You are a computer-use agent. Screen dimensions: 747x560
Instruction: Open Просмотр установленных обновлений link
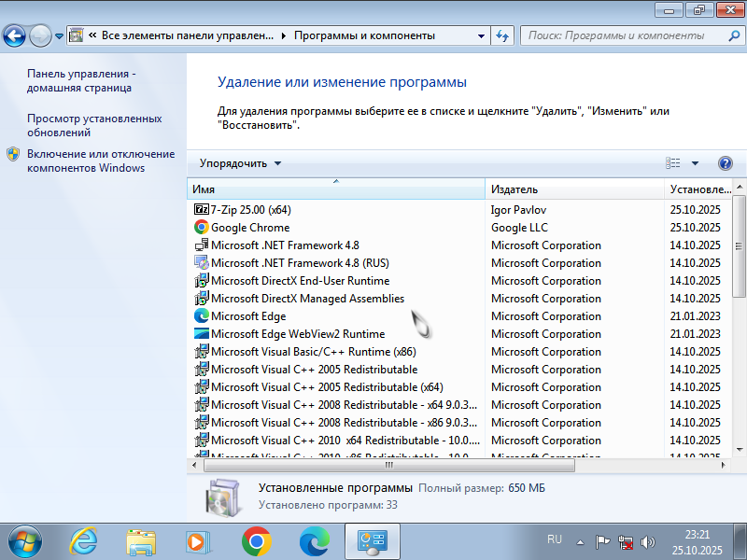pos(94,125)
